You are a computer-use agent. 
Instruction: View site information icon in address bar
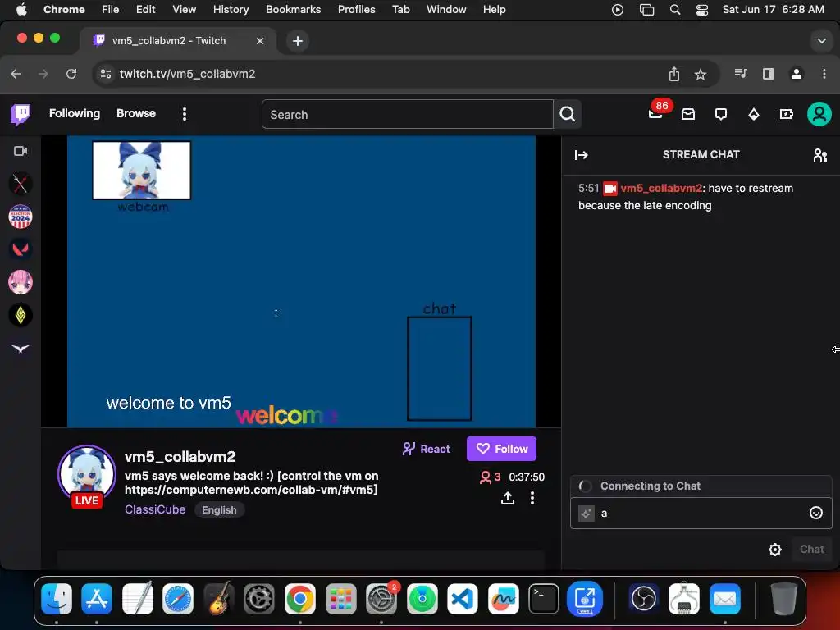coord(106,74)
